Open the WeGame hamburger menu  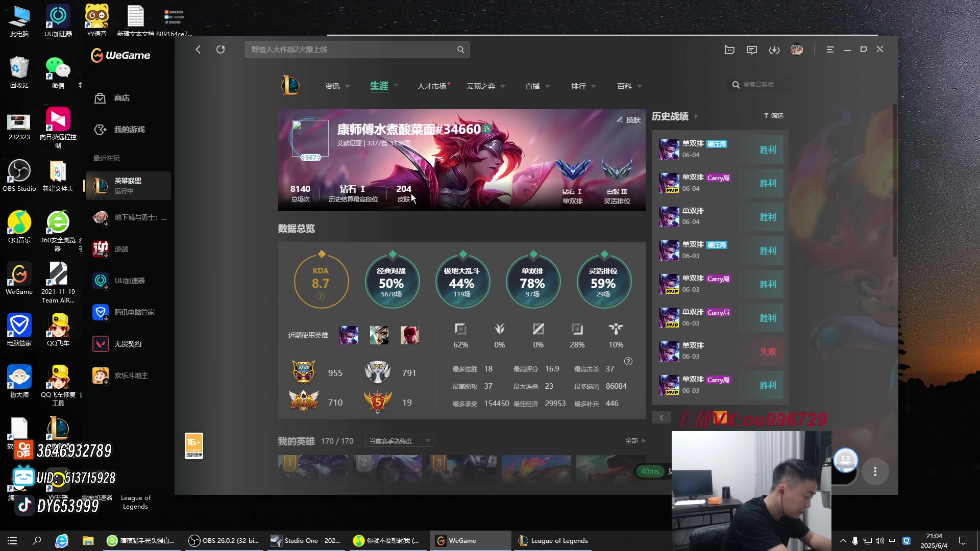[x=830, y=49]
